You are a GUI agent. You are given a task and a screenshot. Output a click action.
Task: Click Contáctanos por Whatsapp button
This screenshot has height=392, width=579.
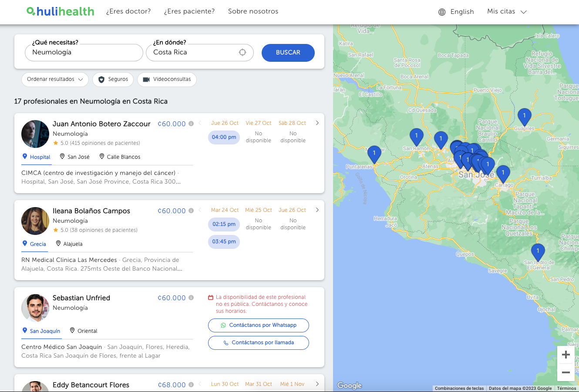(x=259, y=325)
